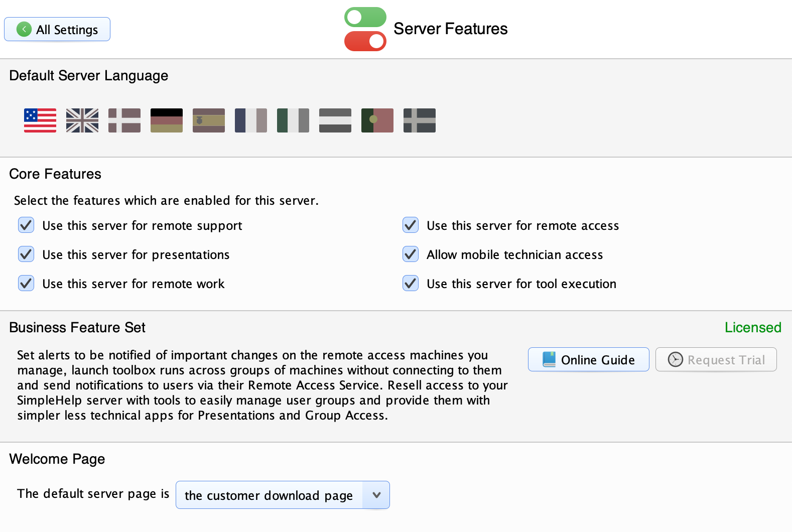Select the Portuguese flag language

(377, 120)
